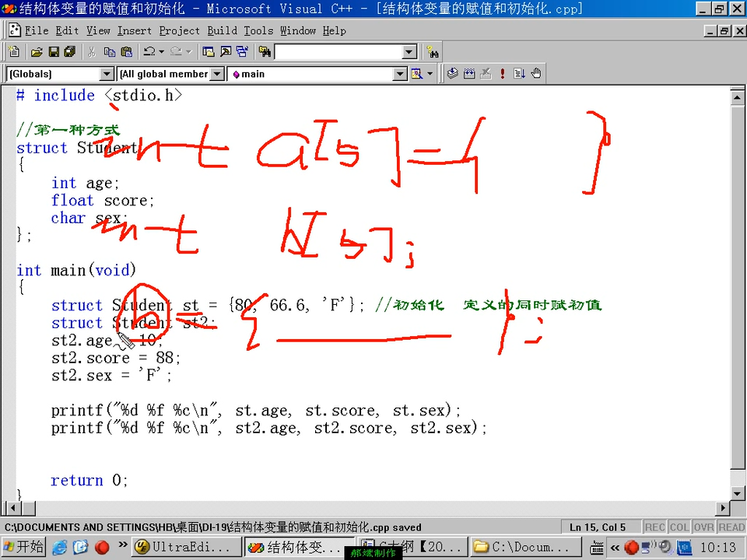Viewport: 747px width, 560px height.
Task: Save the current file
Action: [x=54, y=51]
